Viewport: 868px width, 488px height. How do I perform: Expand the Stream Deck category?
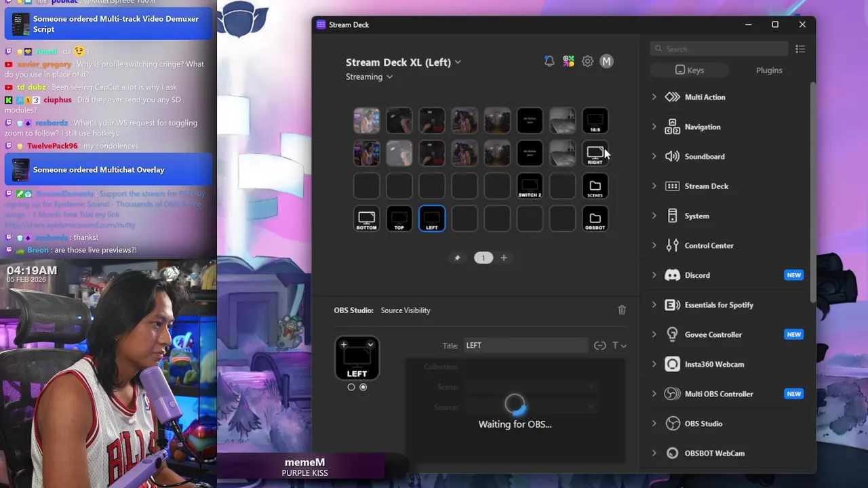654,186
